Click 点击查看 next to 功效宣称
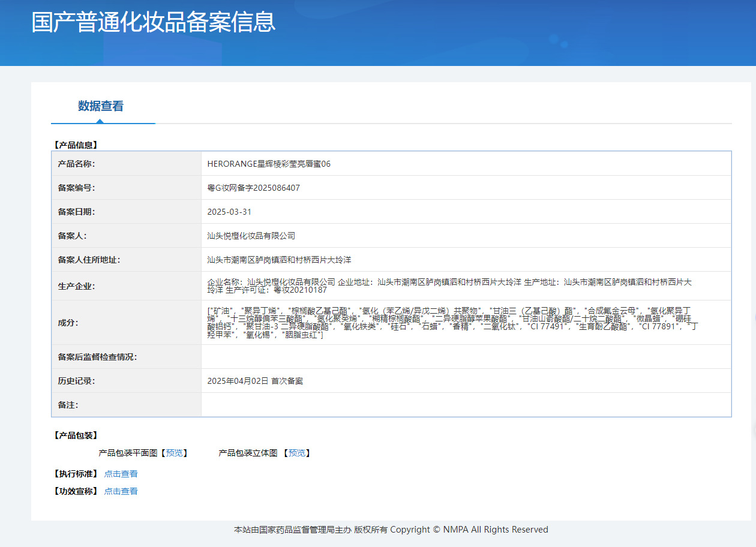Image resolution: width=756 pixels, height=547 pixels. click(121, 491)
